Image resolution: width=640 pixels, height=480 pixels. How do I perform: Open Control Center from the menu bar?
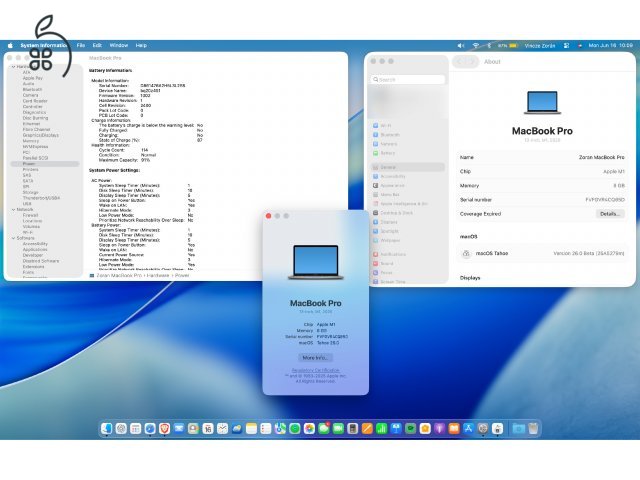tap(566, 45)
